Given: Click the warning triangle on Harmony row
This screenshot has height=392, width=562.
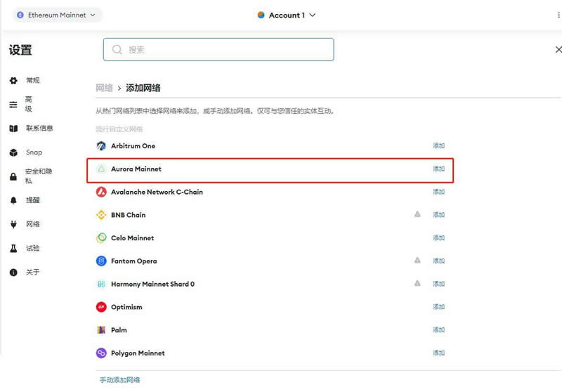Looking at the screenshot, I should [x=417, y=283].
